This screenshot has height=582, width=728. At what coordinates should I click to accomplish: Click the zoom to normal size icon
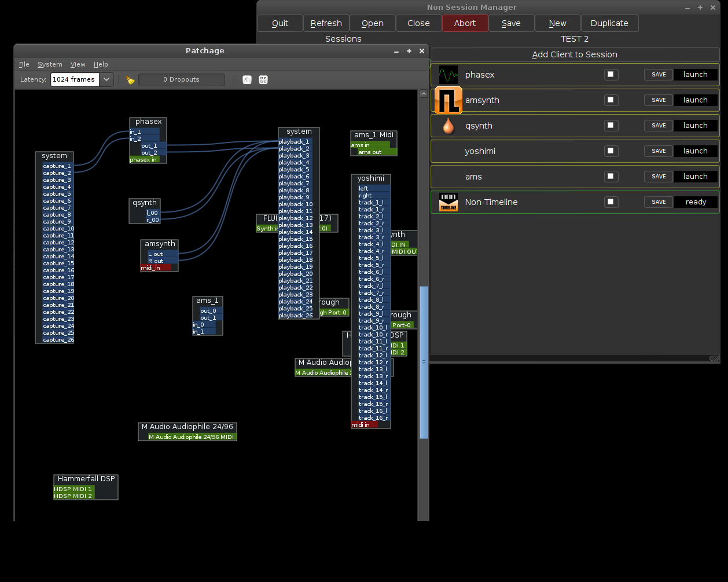coord(247,80)
